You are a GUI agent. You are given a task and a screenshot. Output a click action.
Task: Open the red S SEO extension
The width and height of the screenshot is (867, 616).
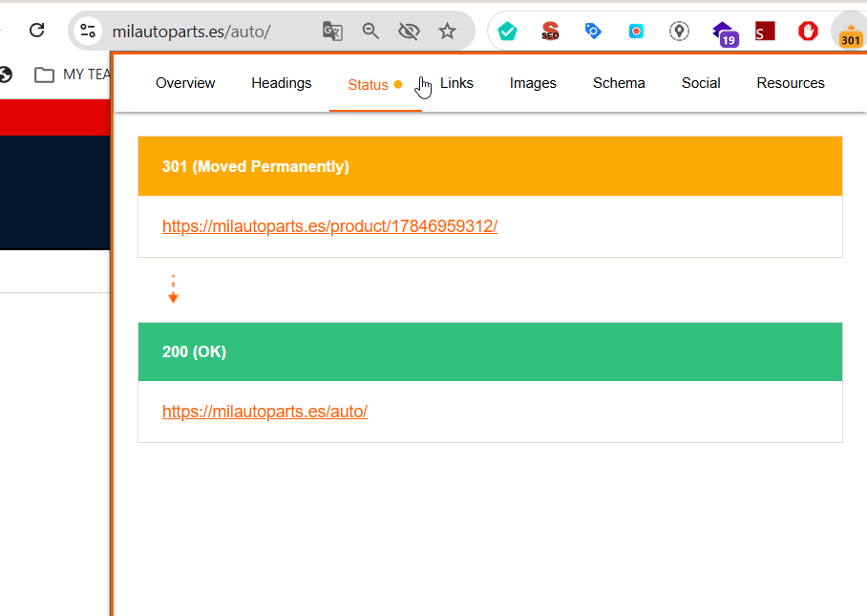point(550,31)
